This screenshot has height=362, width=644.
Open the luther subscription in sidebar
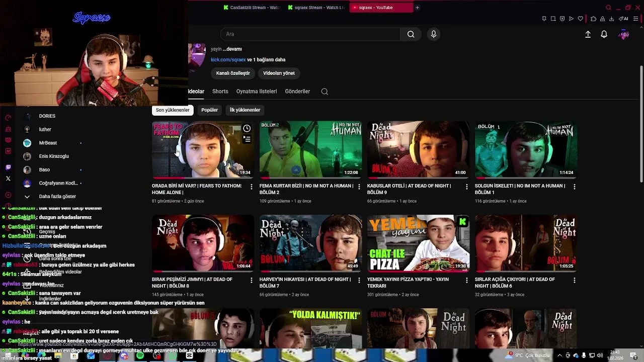coord(50,129)
